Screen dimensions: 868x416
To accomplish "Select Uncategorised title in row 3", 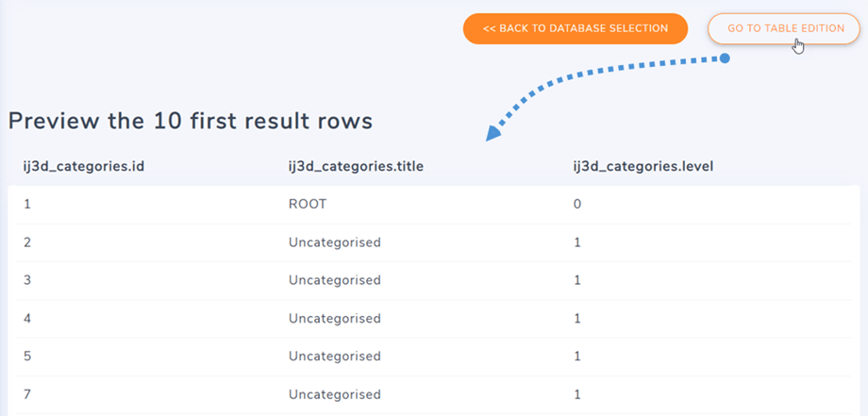I will [334, 280].
